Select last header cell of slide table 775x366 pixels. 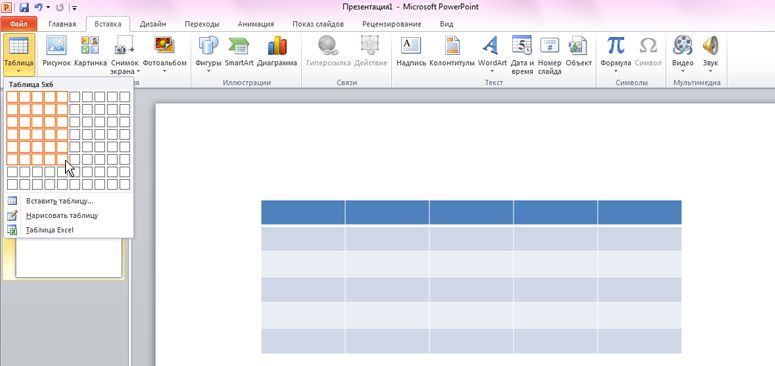[640, 212]
